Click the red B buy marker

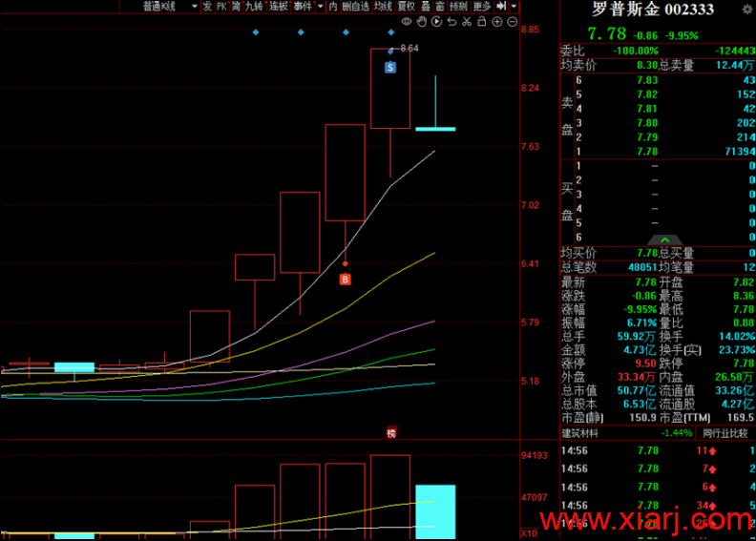[x=345, y=279]
